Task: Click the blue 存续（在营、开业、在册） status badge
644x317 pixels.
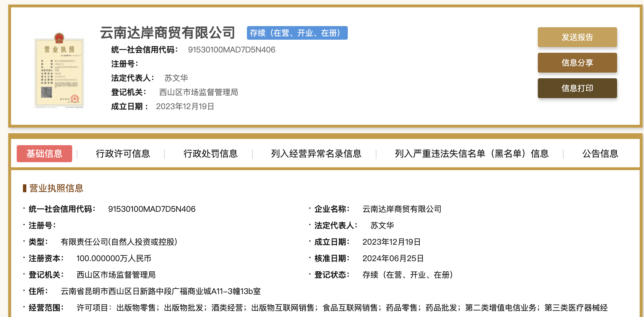Action: tap(297, 33)
